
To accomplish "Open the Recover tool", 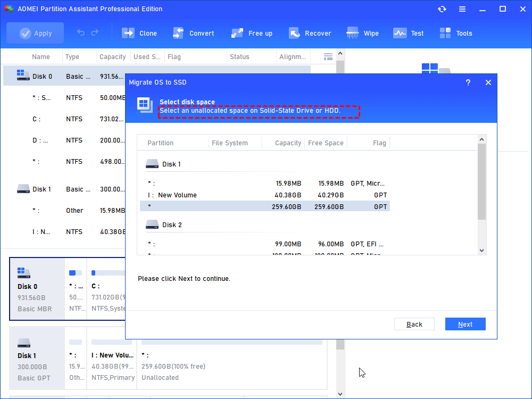I will [310, 33].
